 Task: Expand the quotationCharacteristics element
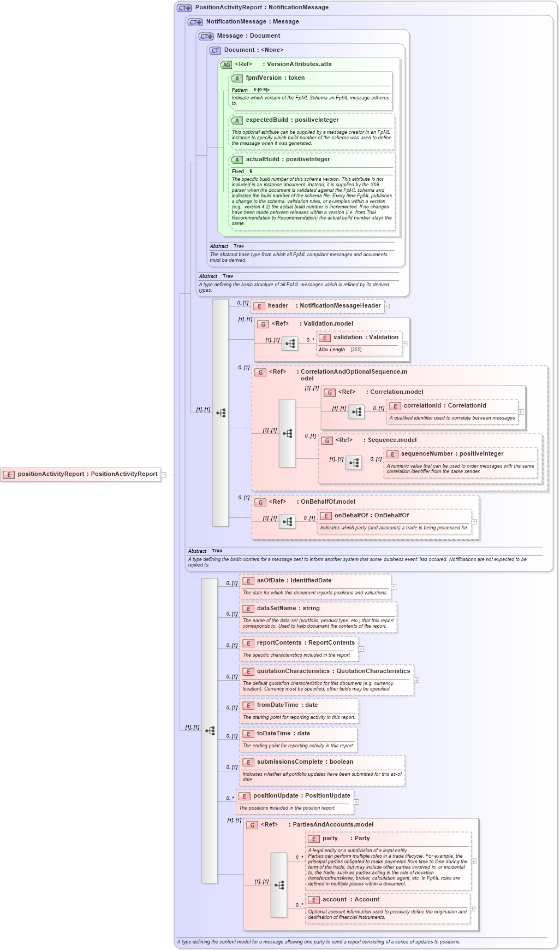416,680
